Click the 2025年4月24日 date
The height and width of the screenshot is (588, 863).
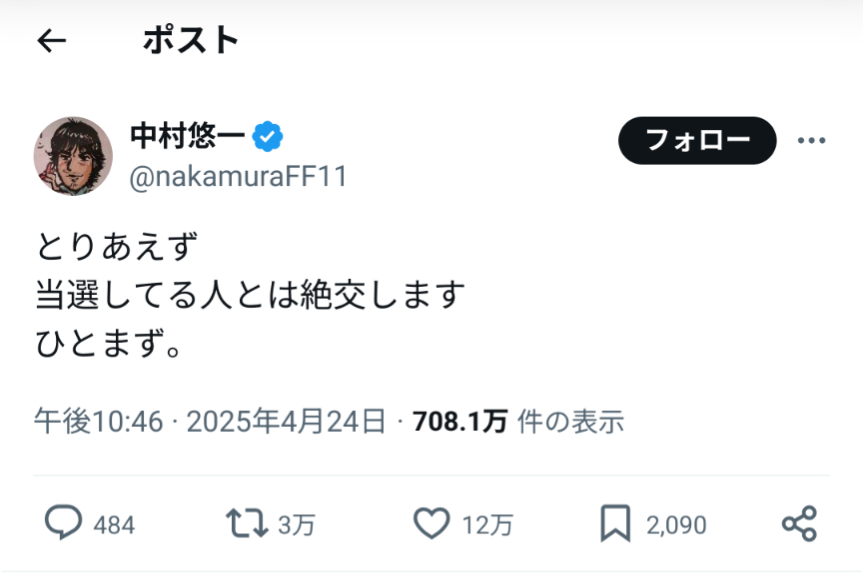[286, 422]
